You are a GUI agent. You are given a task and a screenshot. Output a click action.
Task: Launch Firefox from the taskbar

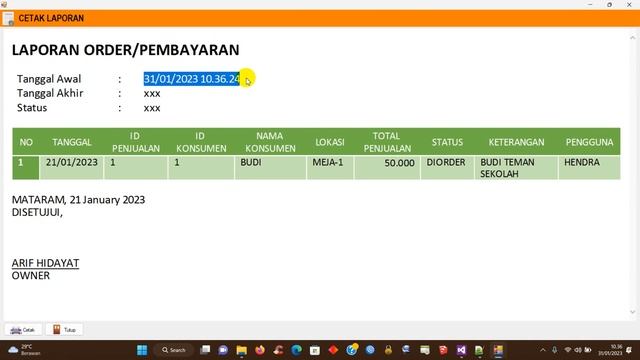click(260, 350)
